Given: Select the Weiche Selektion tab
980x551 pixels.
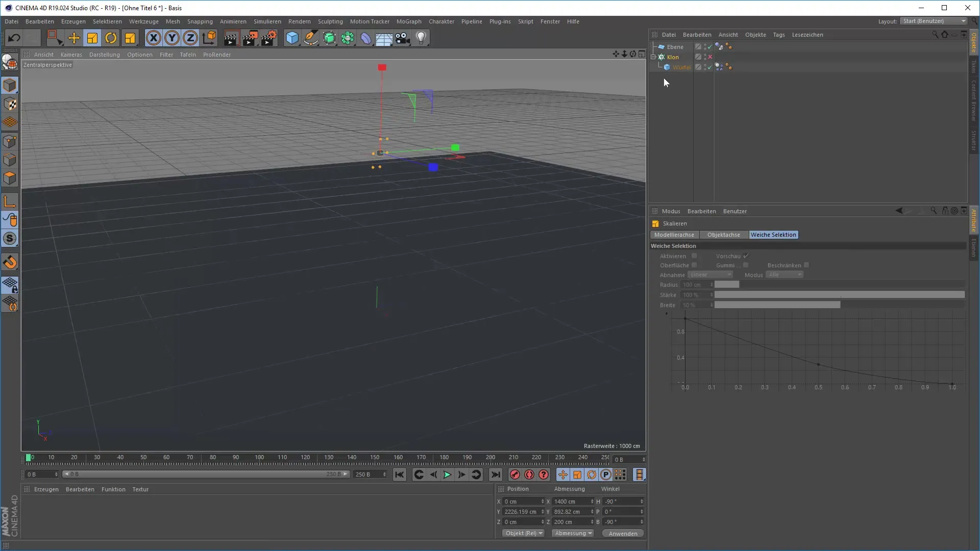Looking at the screenshot, I should pyautogui.click(x=773, y=235).
